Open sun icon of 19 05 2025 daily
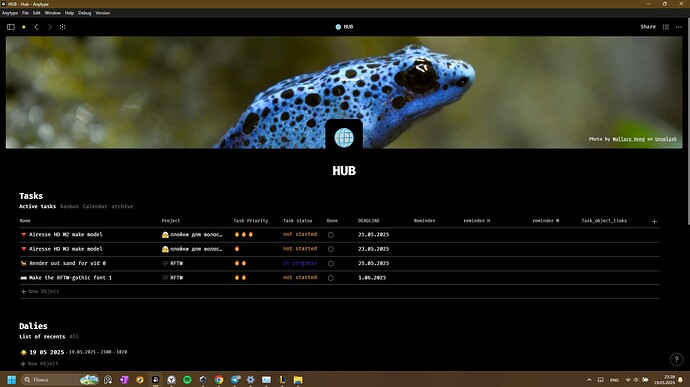The image size is (690, 387). [24, 352]
